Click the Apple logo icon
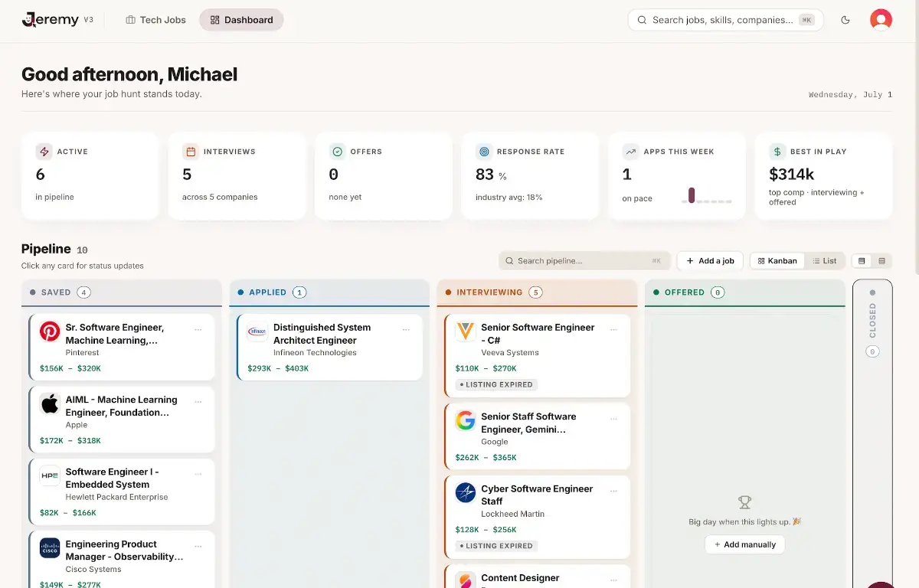Image resolution: width=919 pixels, height=588 pixels. coord(50,404)
